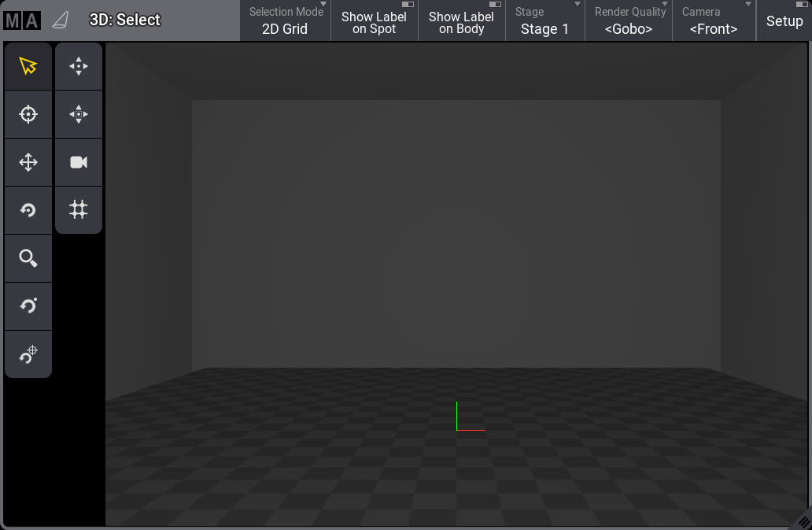812x530 pixels.
Task: Activate the orbit camera tool
Action: click(28, 306)
